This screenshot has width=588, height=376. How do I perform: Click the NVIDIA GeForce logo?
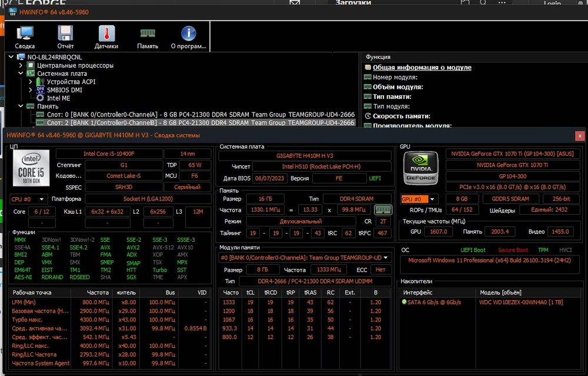tap(420, 168)
